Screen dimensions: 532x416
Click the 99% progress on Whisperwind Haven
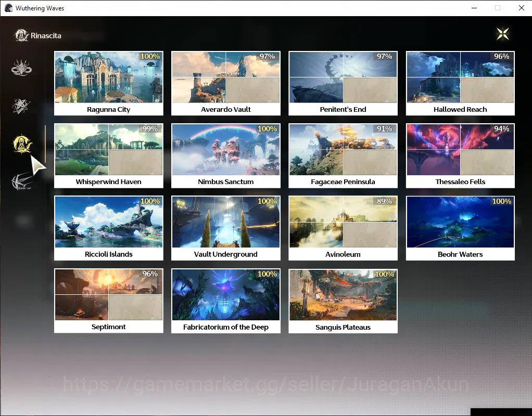[x=150, y=129]
